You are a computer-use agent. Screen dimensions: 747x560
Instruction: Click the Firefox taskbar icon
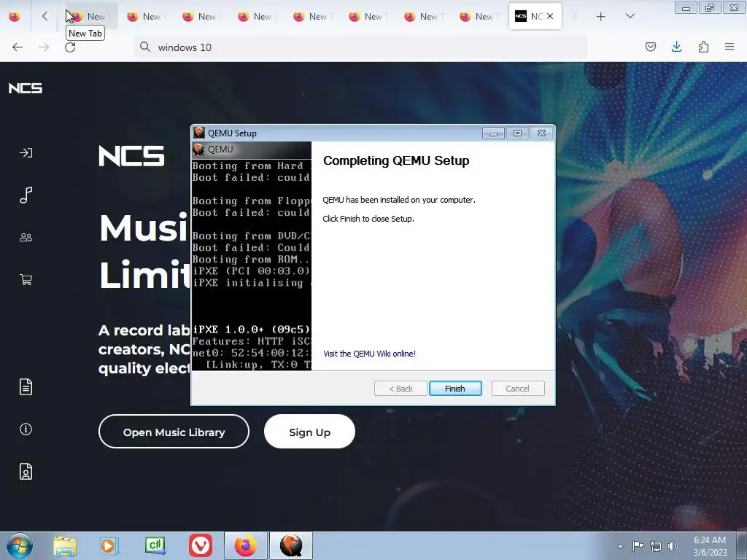coord(245,545)
